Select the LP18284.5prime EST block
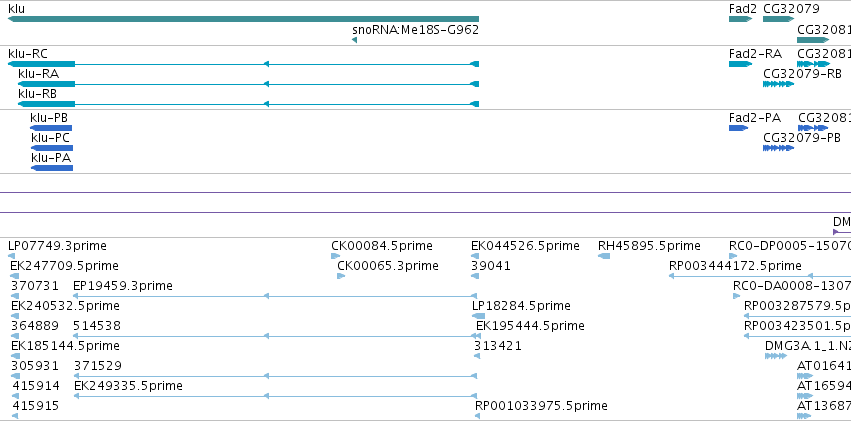This screenshot has height=421, width=851. pyautogui.click(x=478, y=316)
